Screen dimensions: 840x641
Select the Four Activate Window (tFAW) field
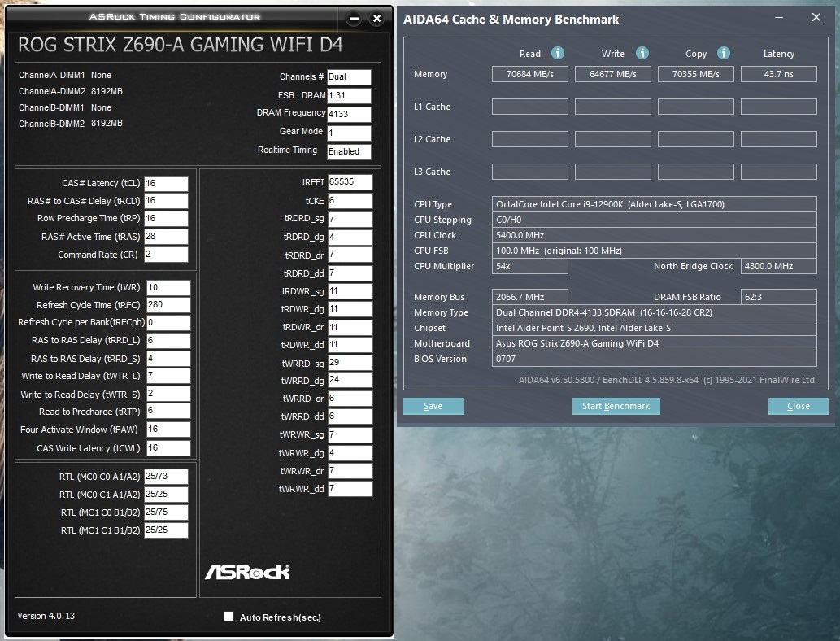[x=168, y=430]
